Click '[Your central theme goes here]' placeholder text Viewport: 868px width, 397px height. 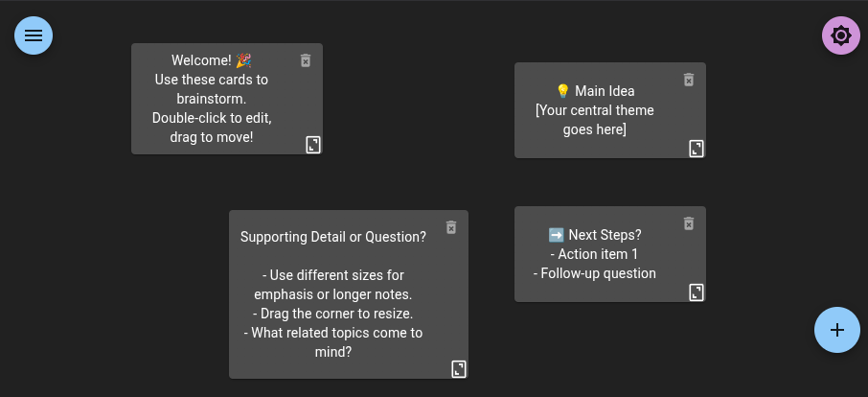coord(594,120)
